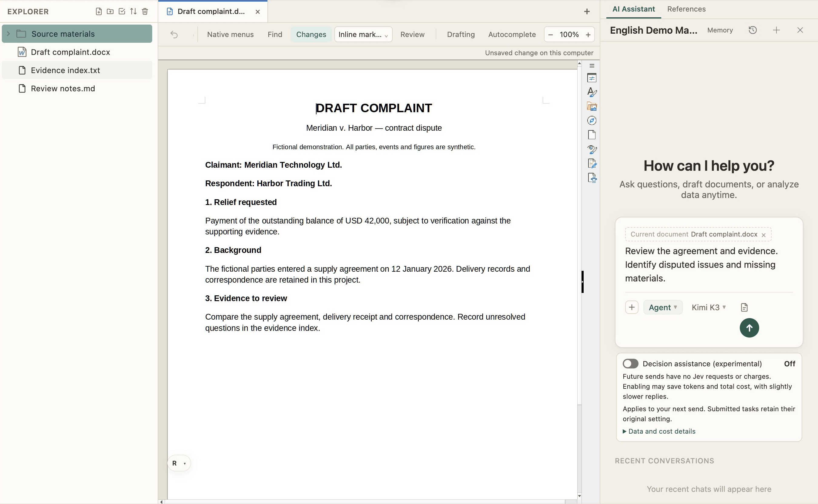The width and height of the screenshot is (818, 504).
Task: Click the undo arrow in the editor toolbar
Action: tap(174, 34)
